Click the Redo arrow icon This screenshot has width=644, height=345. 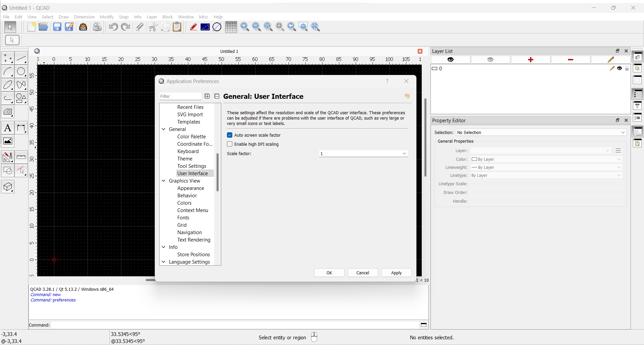coord(125,27)
